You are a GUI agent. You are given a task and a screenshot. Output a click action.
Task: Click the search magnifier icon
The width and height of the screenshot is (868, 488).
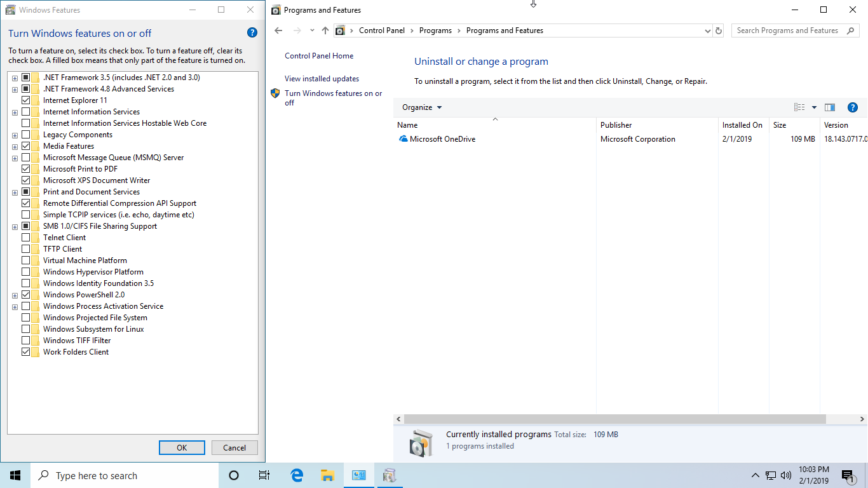coord(851,30)
